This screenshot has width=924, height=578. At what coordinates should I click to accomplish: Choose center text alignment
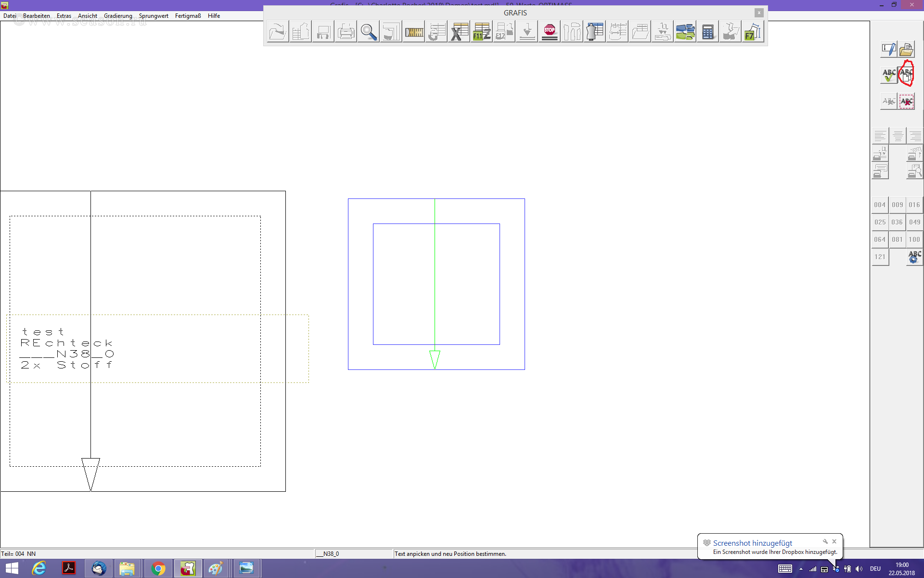[898, 136]
